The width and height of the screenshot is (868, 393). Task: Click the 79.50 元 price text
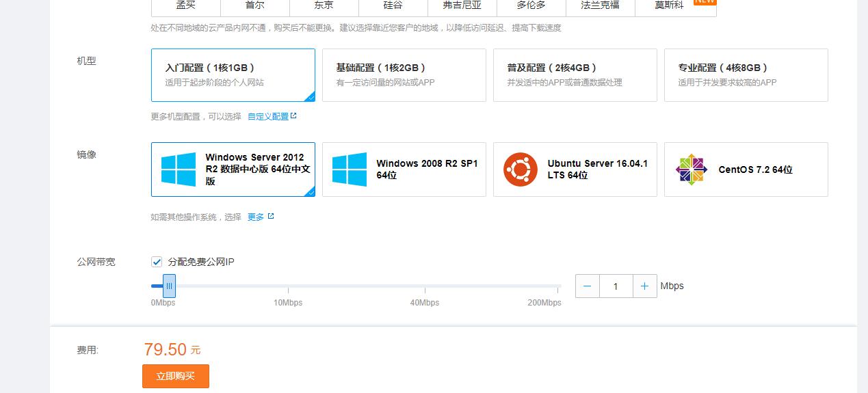(172, 350)
